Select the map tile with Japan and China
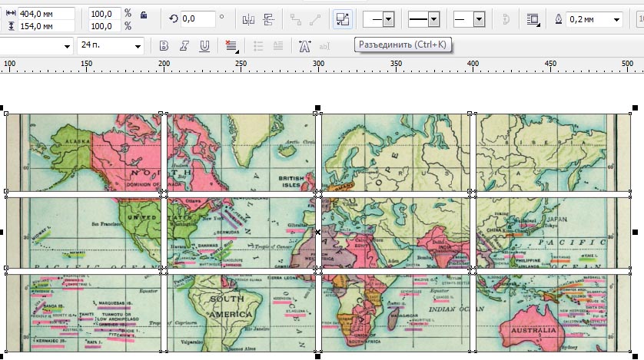The height and width of the screenshot is (360, 644). pos(553,233)
